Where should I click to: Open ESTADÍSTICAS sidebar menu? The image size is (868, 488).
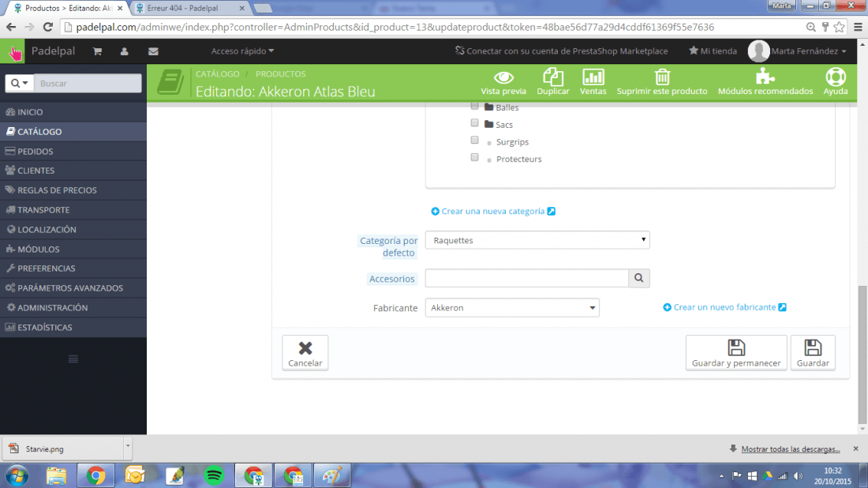click(73, 328)
